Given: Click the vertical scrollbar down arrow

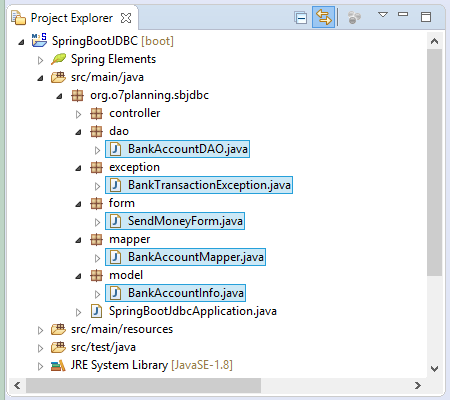Looking at the screenshot, I should pos(434,369).
